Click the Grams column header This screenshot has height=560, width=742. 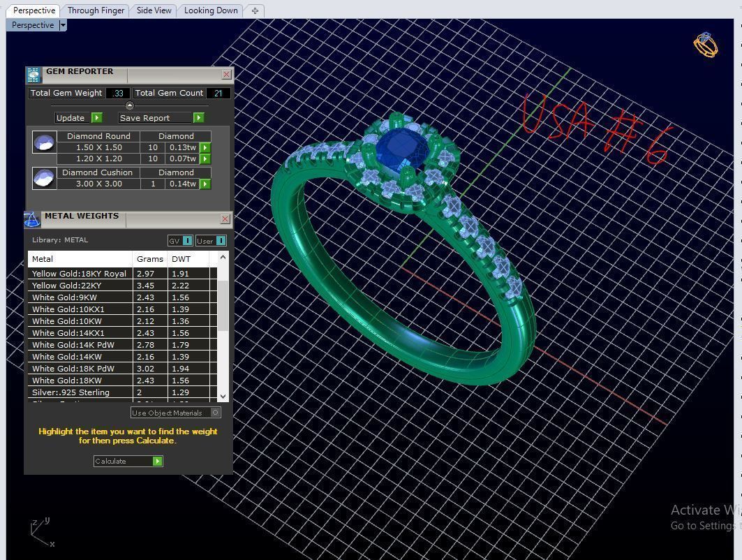click(x=150, y=259)
